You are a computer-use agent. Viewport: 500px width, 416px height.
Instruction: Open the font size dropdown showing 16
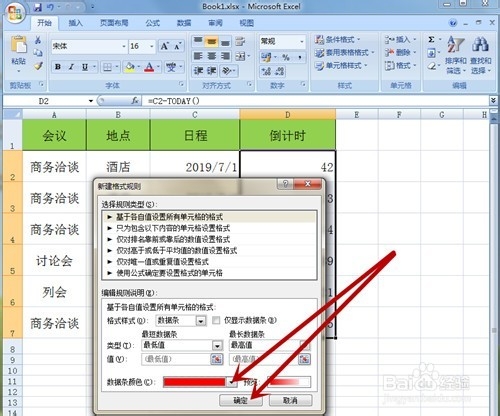[x=152, y=46]
